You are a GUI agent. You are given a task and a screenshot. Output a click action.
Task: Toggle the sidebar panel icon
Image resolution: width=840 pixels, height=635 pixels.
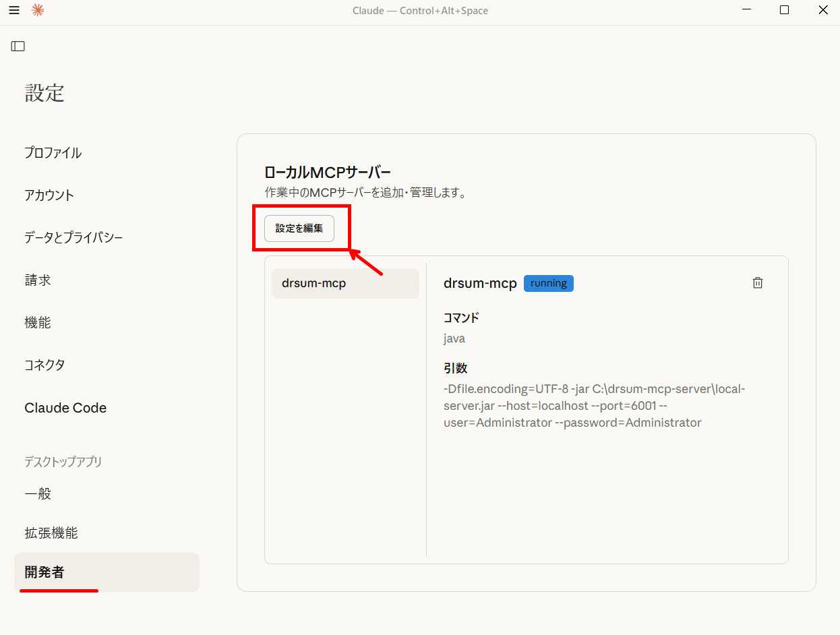click(x=18, y=47)
